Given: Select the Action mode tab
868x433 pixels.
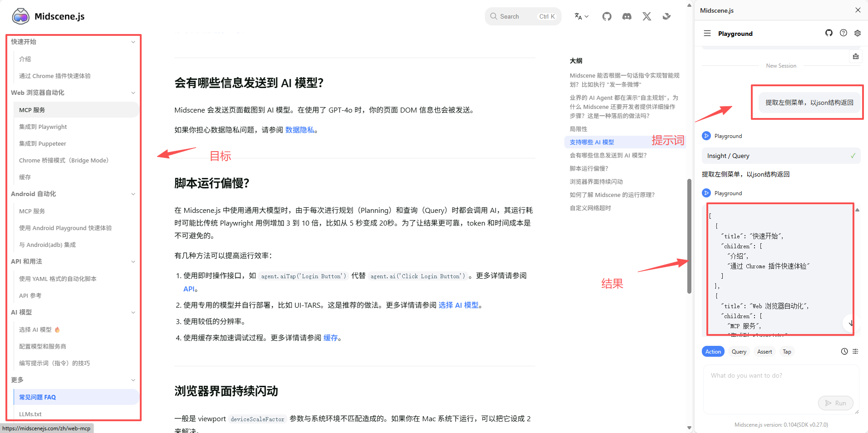Looking at the screenshot, I should [x=713, y=351].
